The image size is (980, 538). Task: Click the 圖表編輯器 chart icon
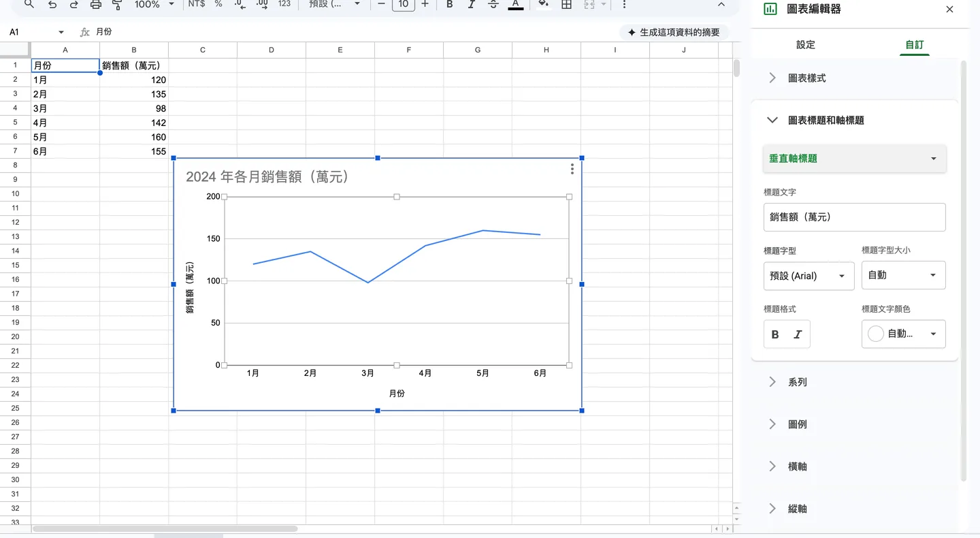point(770,10)
